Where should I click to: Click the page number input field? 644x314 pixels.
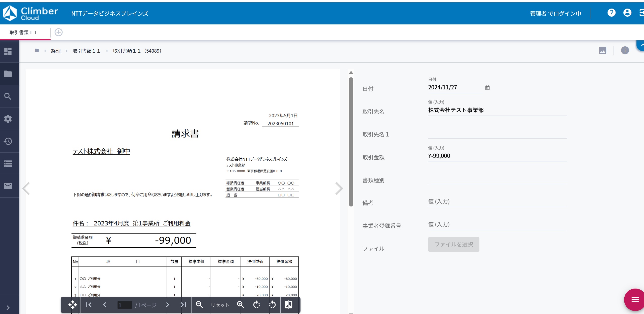(125, 305)
